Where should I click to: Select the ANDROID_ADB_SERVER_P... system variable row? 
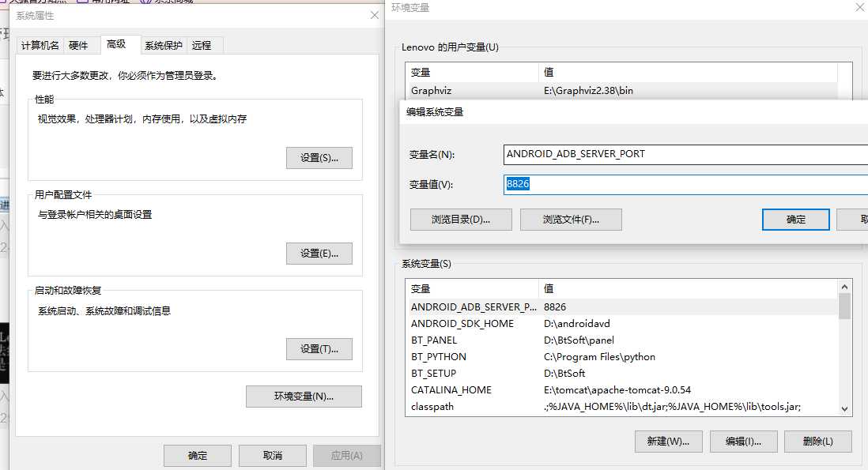pos(621,306)
